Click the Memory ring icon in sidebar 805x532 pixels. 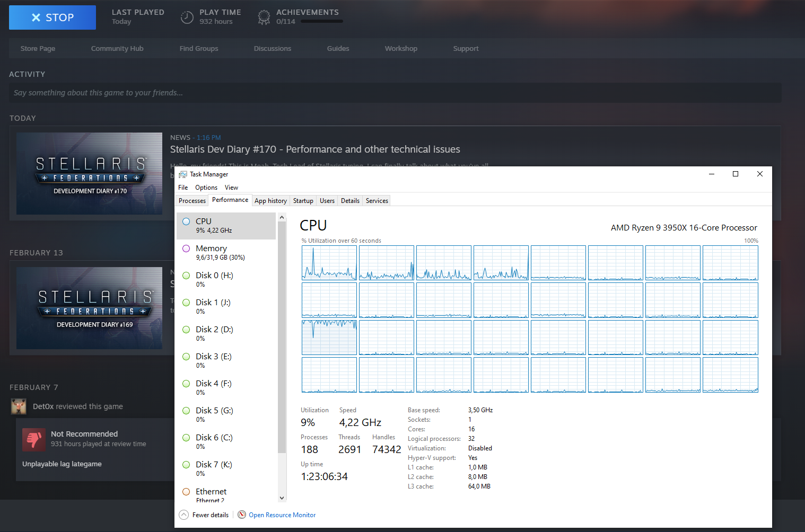(186, 249)
